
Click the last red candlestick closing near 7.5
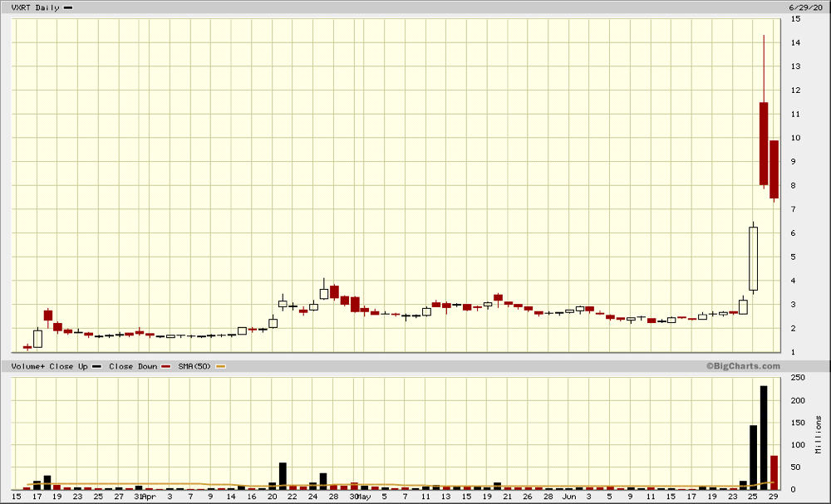774,169
